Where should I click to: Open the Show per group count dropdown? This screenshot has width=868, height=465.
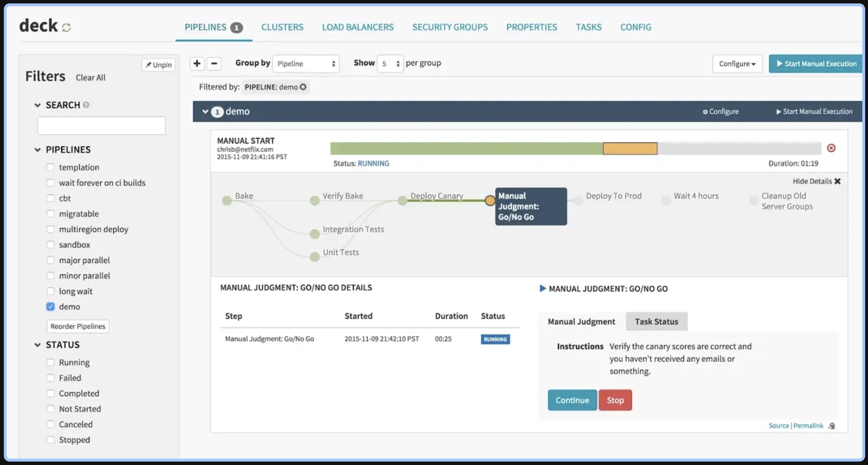(x=390, y=64)
